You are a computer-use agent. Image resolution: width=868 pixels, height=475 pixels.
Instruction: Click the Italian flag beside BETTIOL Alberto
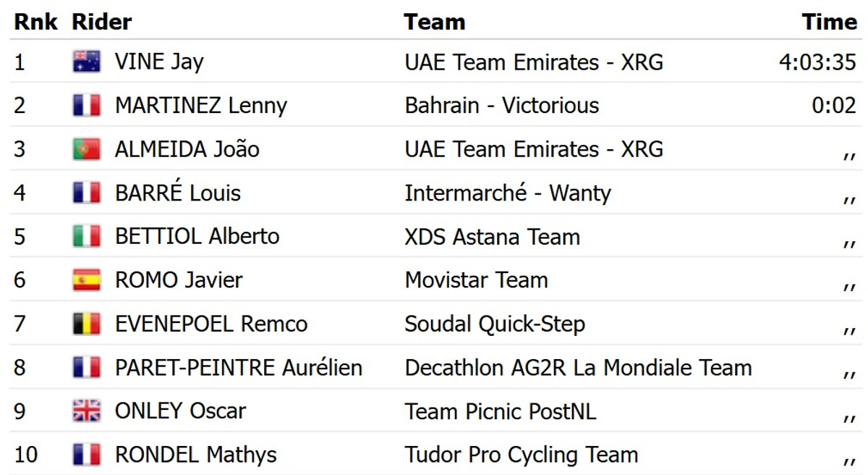pyautogui.click(x=87, y=237)
